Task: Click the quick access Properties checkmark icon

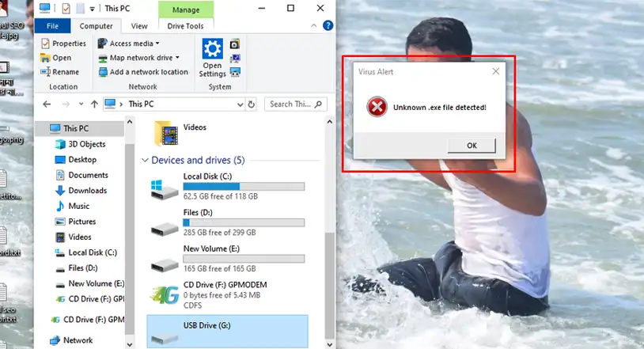Action: [x=66, y=8]
